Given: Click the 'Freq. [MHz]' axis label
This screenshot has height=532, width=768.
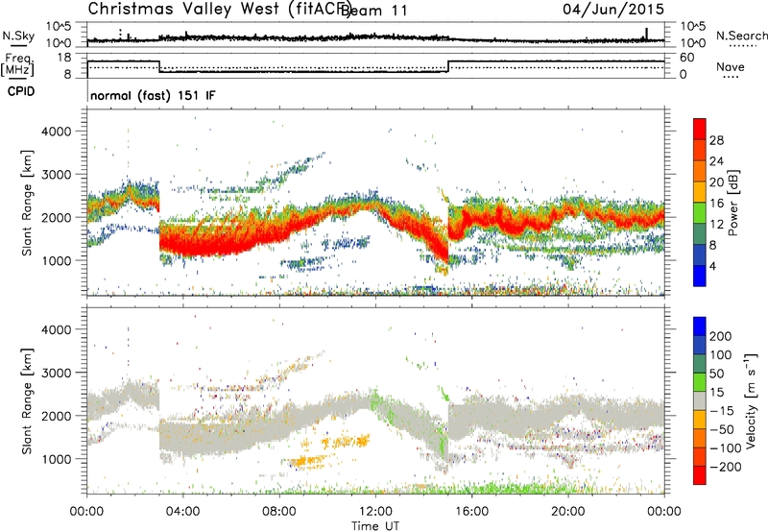Looking at the screenshot, I should 17,64.
